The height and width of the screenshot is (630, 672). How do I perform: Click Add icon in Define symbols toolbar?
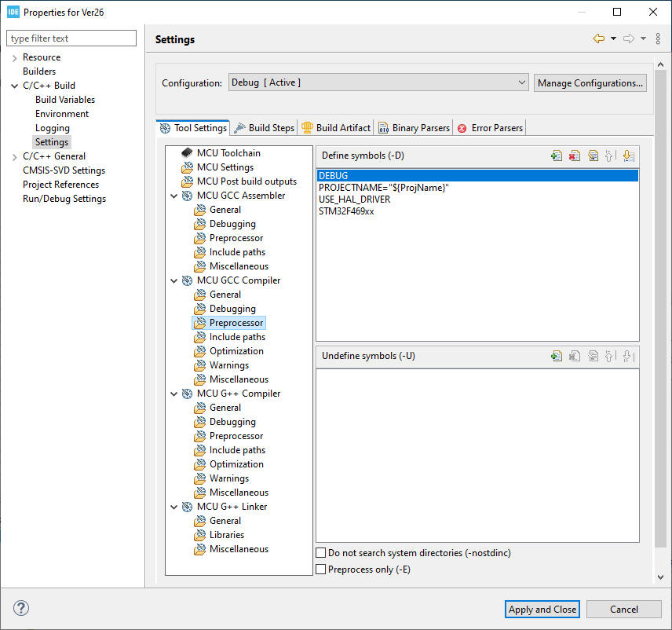pyautogui.click(x=557, y=156)
